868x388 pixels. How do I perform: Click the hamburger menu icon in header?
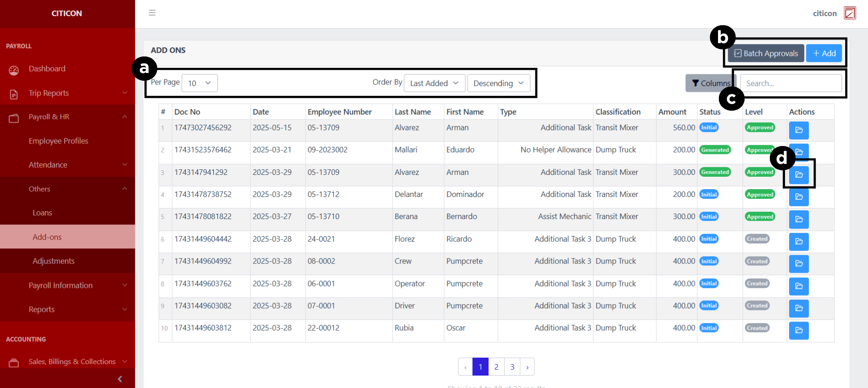(x=152, y=13)
